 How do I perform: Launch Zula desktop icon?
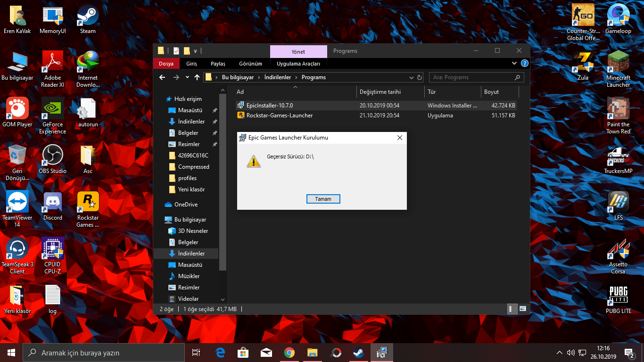583,66
